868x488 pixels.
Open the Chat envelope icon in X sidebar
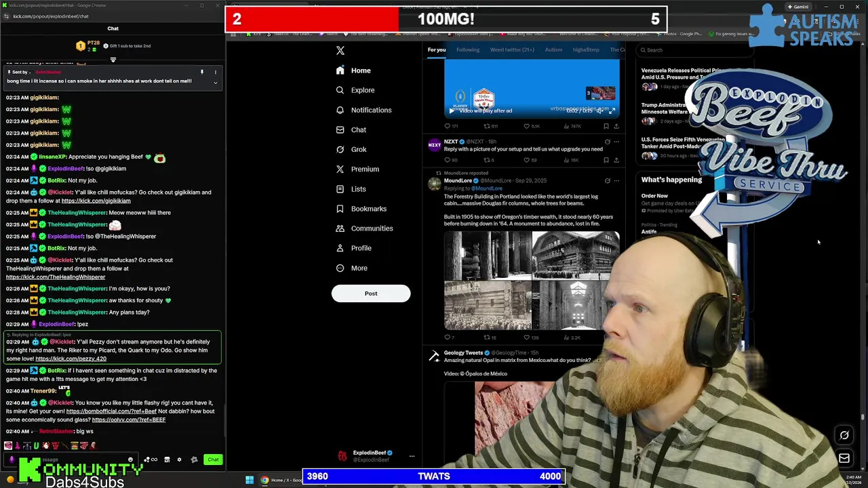point(340,129)
